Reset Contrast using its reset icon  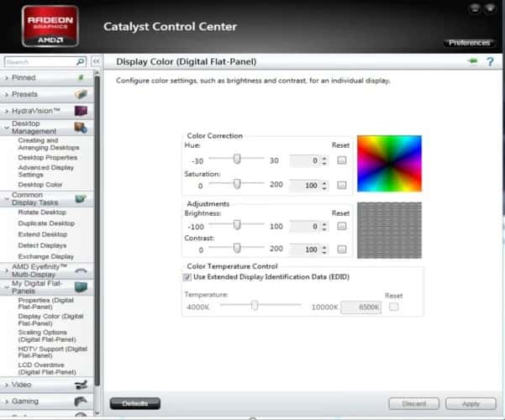[x=342, y=249]
